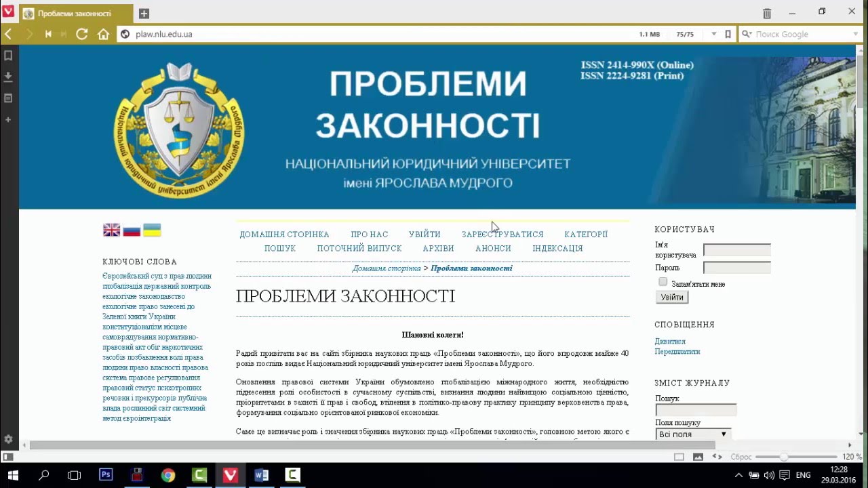Bookmark this page from address bar
The width and height of the screenshot is (868, 488).
coord(728,34)
